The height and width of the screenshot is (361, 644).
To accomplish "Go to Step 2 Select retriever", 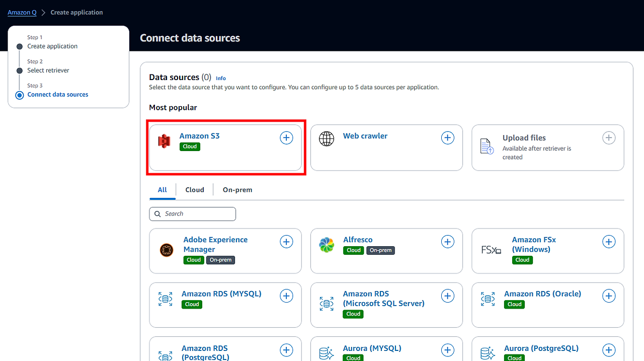I will click(x=48, y=70).
